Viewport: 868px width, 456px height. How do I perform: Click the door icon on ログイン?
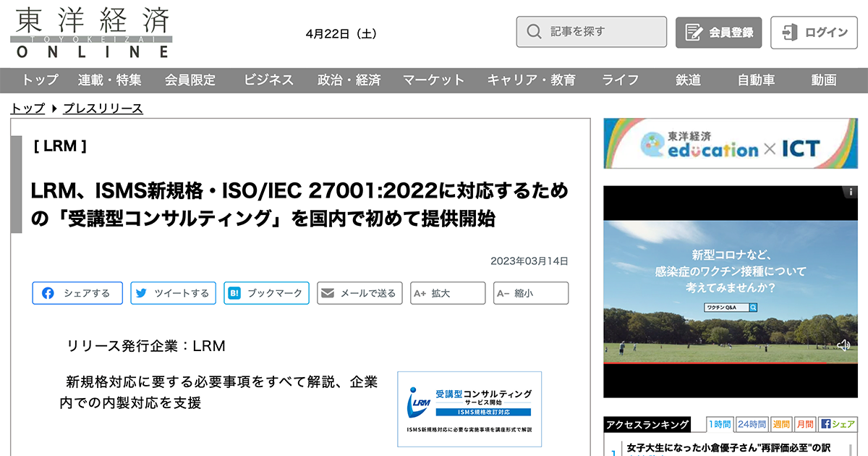(789, 33)
